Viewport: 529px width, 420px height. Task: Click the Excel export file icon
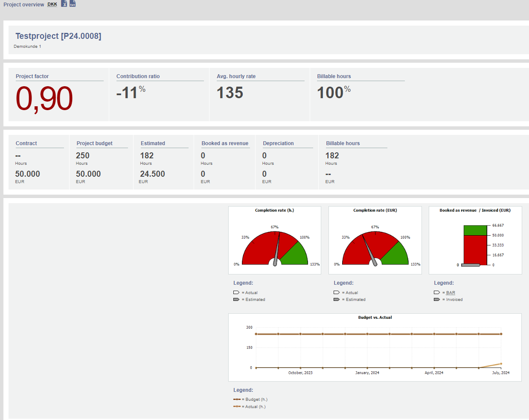(64, 3)
